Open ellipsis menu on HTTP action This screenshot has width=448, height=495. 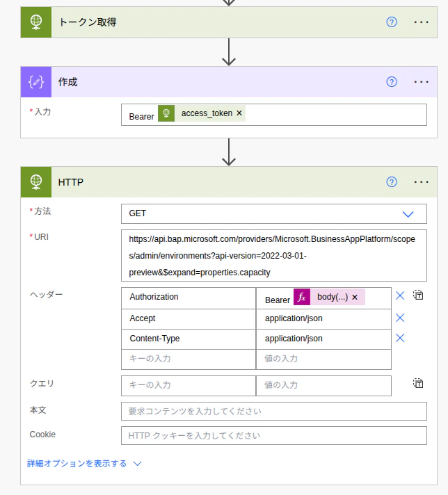pos(421,182)
